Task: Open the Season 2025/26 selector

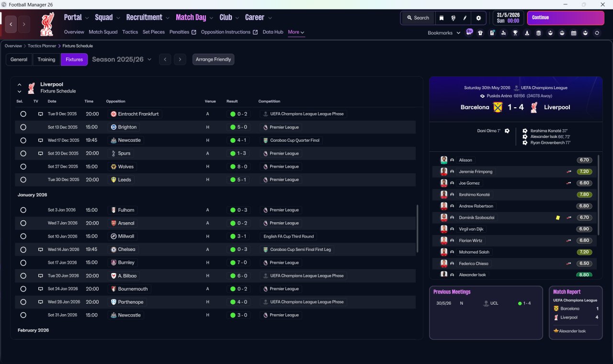Action: click(122, 59)
